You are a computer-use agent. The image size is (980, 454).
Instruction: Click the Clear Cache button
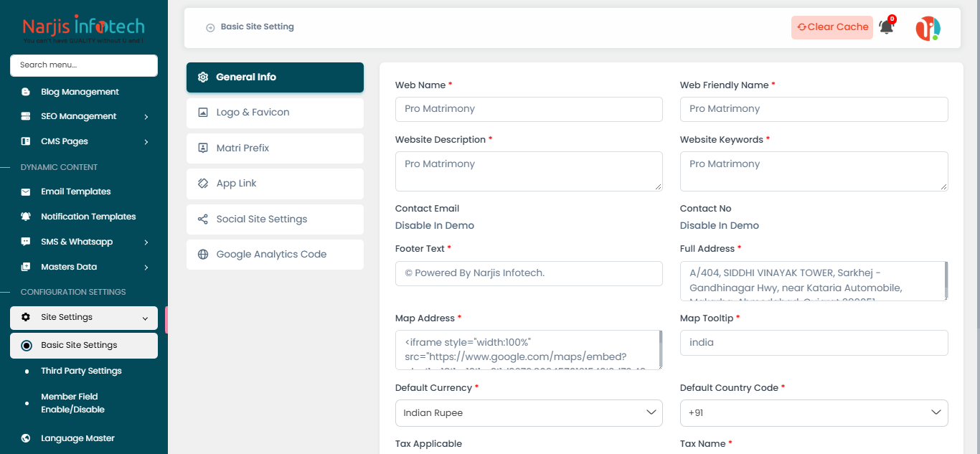(832, 27)
